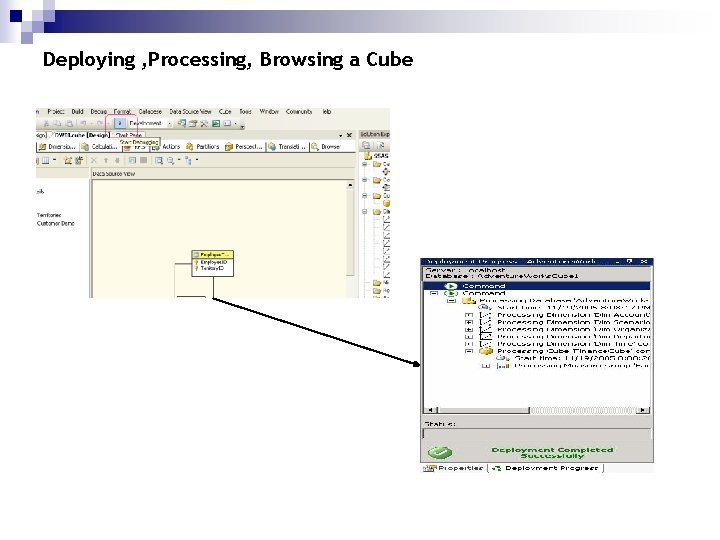This screenshot has width=720, height=540.
Task: Switch to the Translations tab
Action: pos(287,147)
